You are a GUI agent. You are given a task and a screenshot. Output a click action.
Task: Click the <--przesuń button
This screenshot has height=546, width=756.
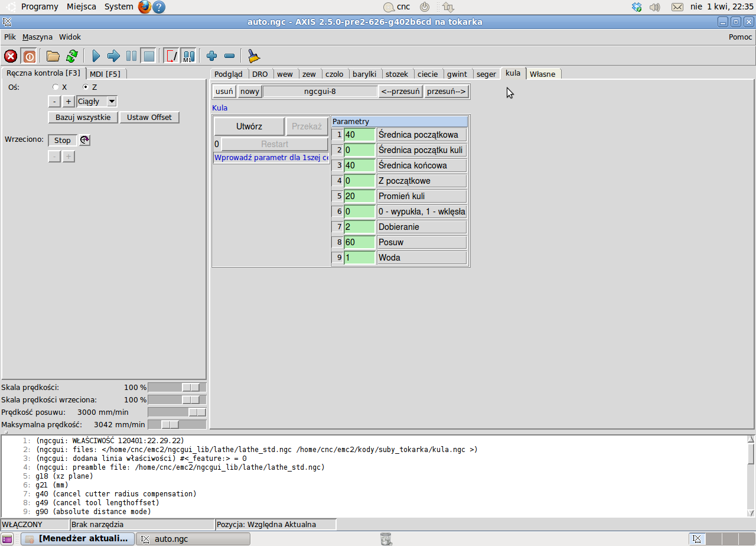point(400,92)
